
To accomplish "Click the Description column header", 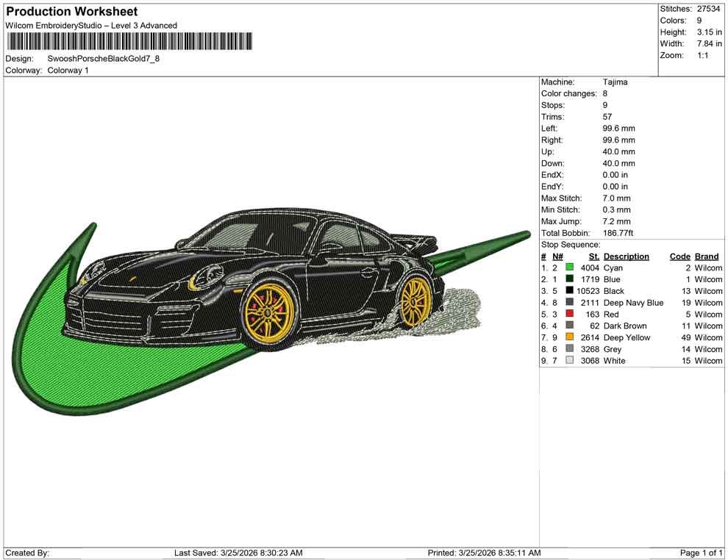I will click(x=627, y=256).
